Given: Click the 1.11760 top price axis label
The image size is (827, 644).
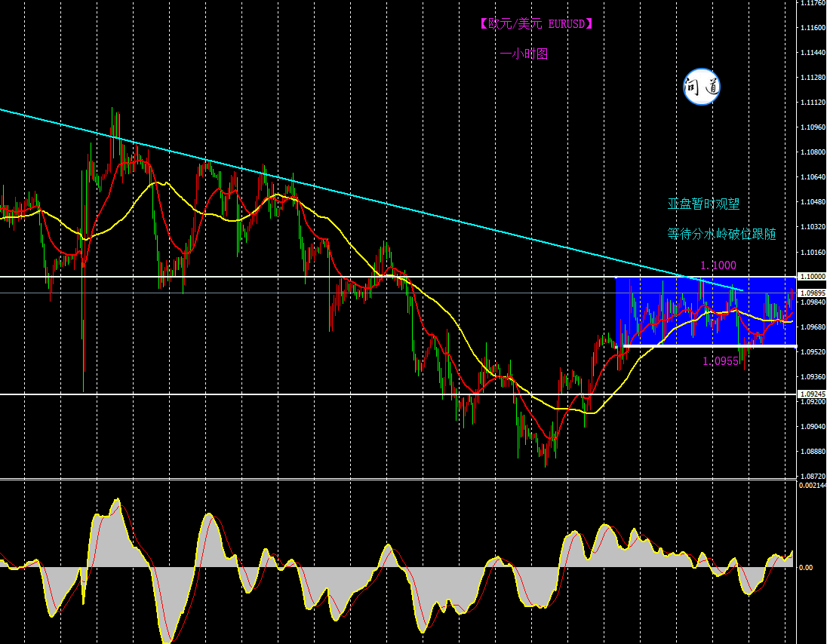Looking at the screenshot, I should point(811,3).
